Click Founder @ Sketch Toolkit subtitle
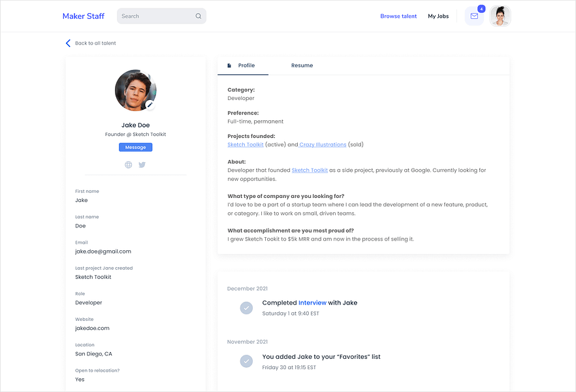576x392 pixels. click(136, 135)
